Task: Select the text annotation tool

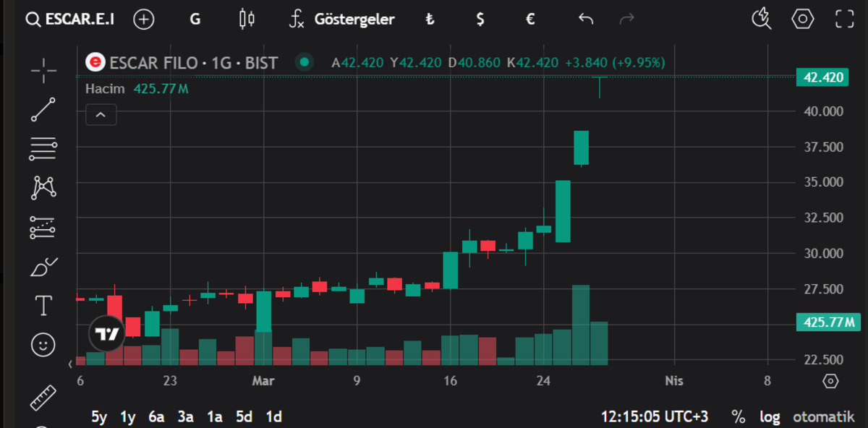Action: point(43,305)
